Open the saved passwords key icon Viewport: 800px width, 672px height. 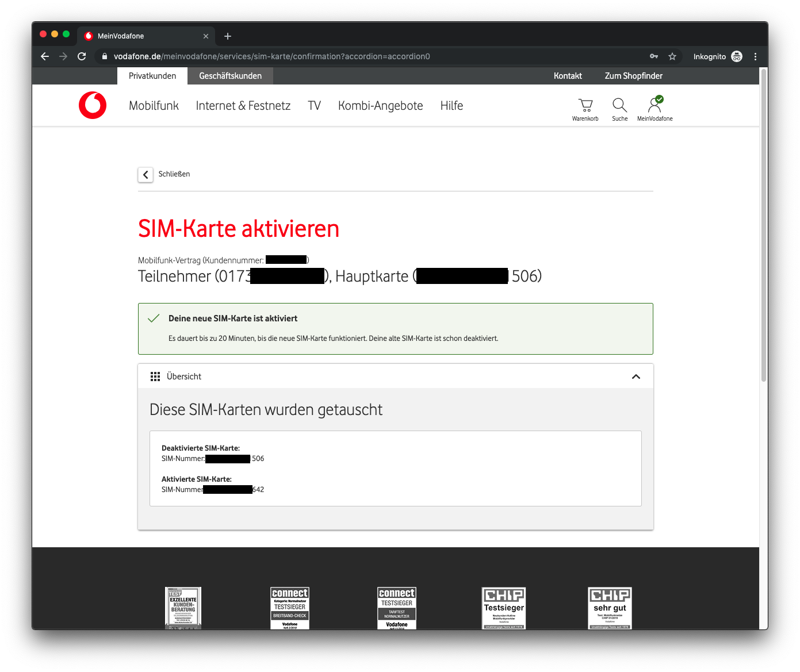(x=654, y=56)
